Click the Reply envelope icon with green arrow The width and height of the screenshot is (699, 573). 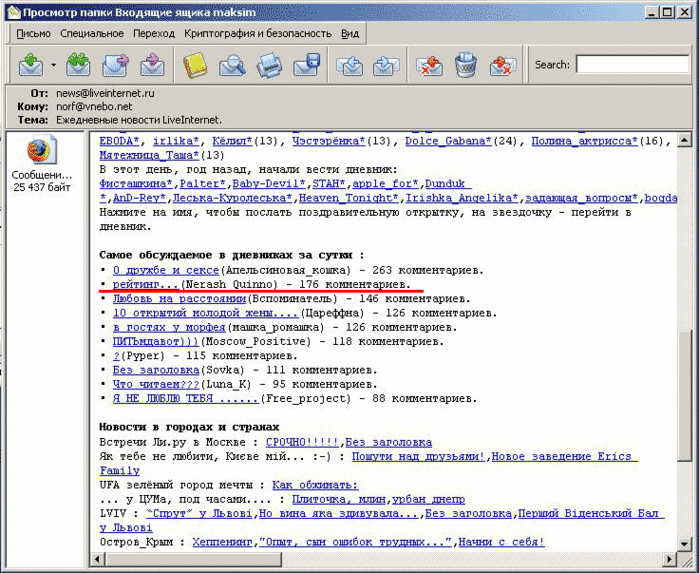(x=31, y=65)
